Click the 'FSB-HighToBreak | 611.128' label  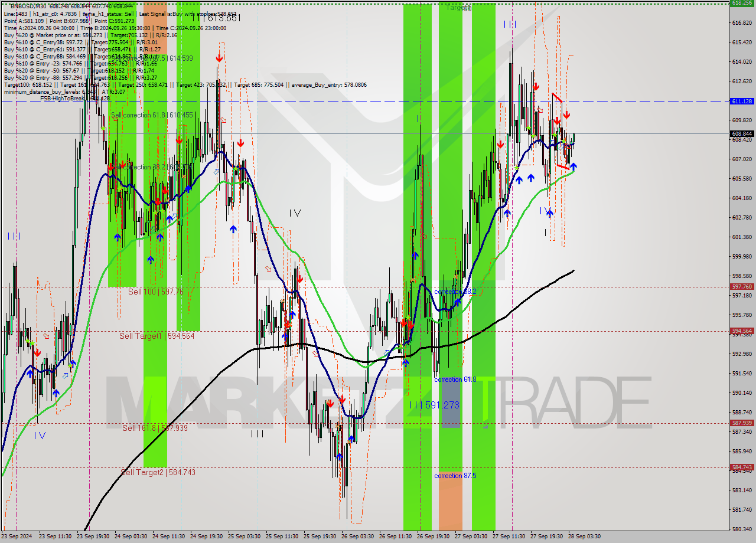(74, 99)
